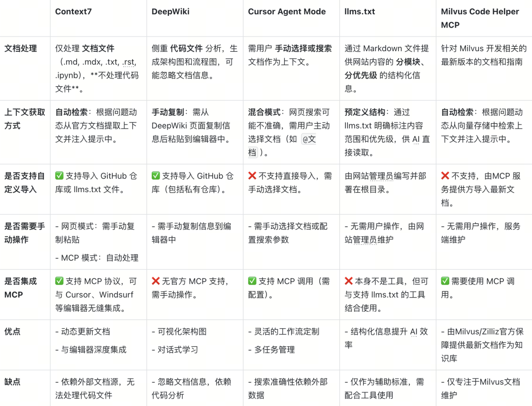
Task: Click the Milvus Code Helper MCP header
Action: (480, 18)
